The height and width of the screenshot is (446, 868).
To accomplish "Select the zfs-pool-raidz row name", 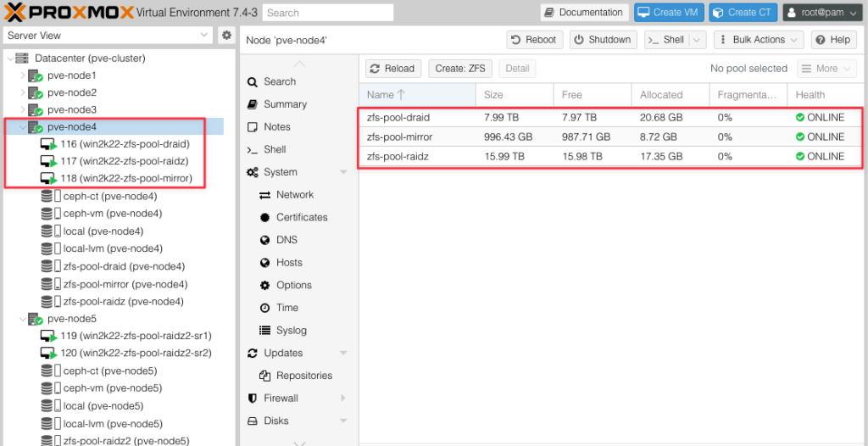I will point(398,157).
